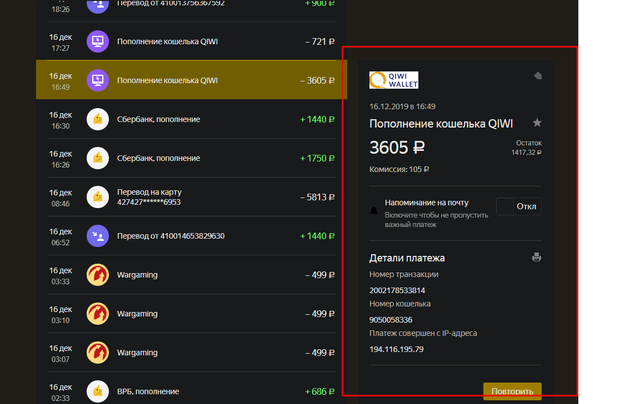Print payment details with printer icon
This screenshot has height=404, width=640.
(x=536, y=257)
